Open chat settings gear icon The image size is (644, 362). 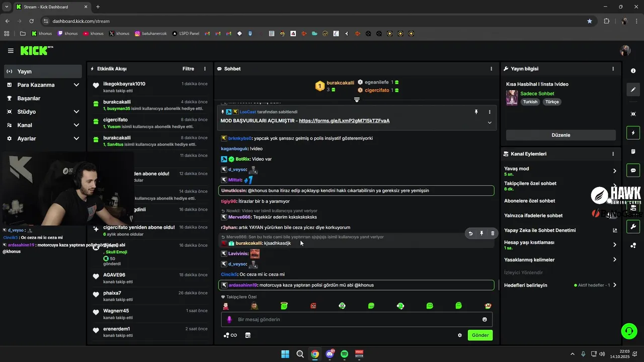460,335
